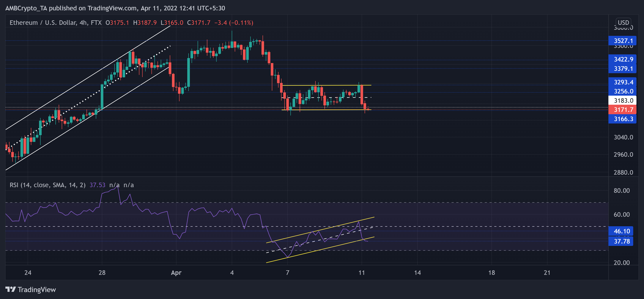Click the 11 date label on time axis
This screenshot has width=644, height=299.
pyautogui.click(x=362, y=273)
